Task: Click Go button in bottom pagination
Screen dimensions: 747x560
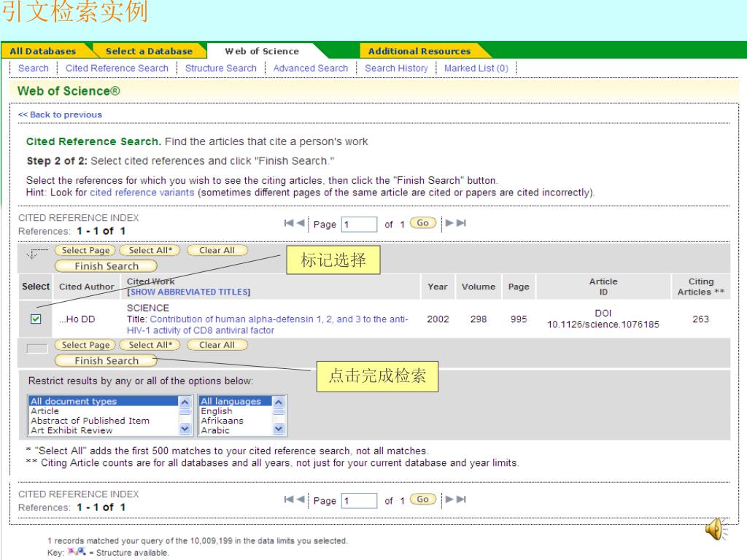Action: [423, 499]
